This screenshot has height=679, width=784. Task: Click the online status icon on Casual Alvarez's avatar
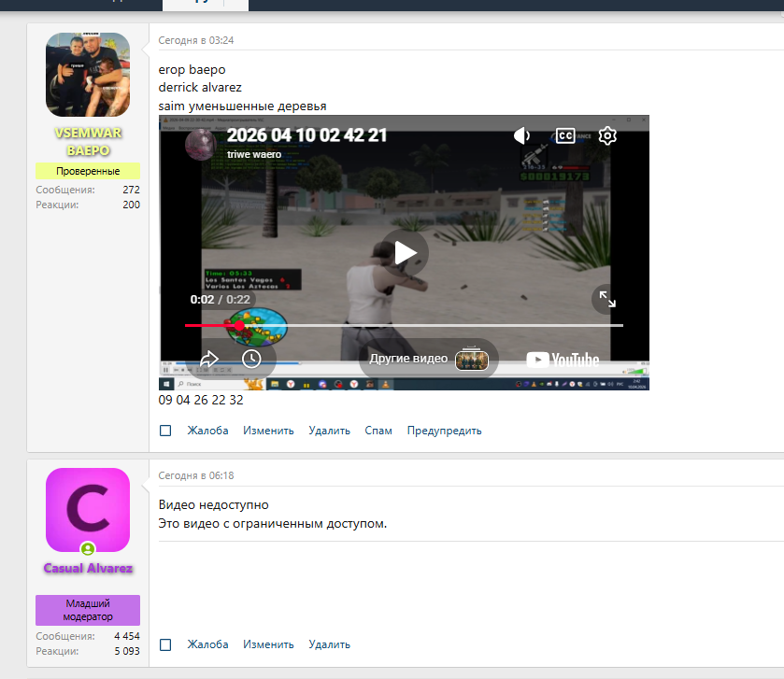point(88,549)
